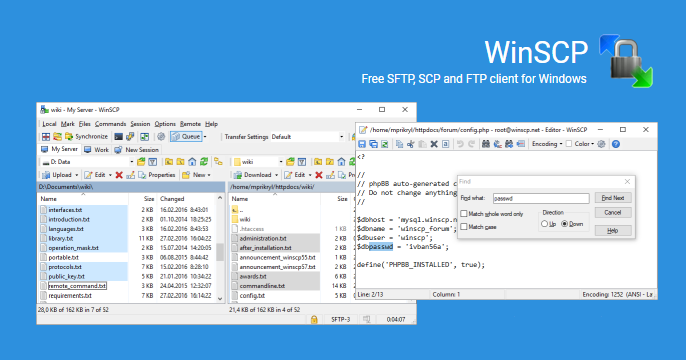
Task: Click remote panel filter icon
Action: point(302,162)
